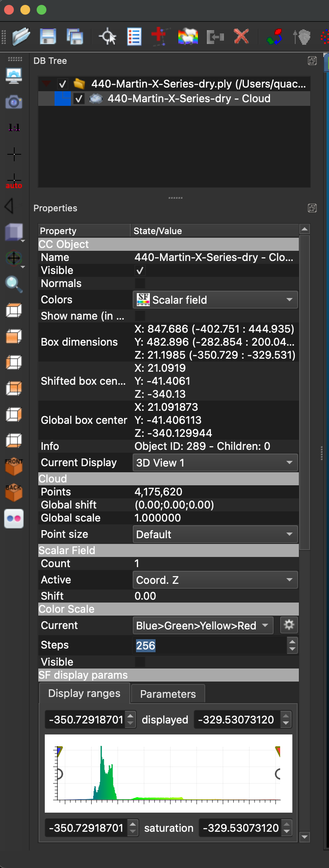Uncheck the 440-Martin-X-Series-dry - Cloud checkbox

(79, 99)
